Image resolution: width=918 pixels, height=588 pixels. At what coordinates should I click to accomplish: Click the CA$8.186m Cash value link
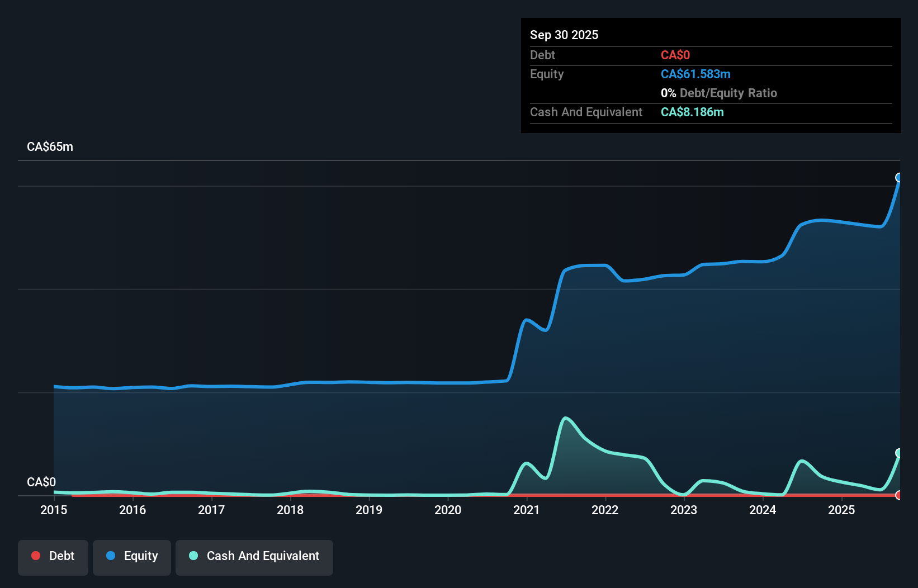click(x=692, y=112)
